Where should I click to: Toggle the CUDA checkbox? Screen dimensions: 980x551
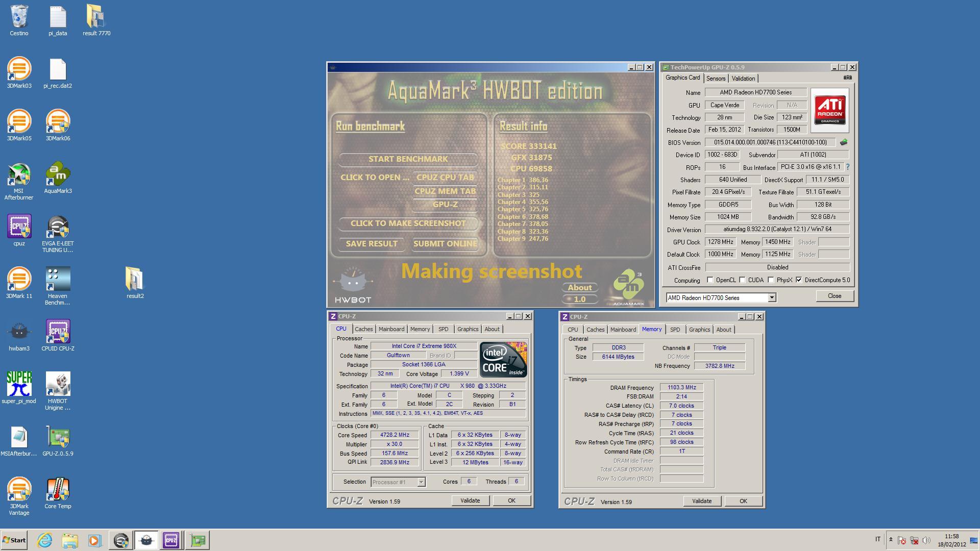[742, 280]
